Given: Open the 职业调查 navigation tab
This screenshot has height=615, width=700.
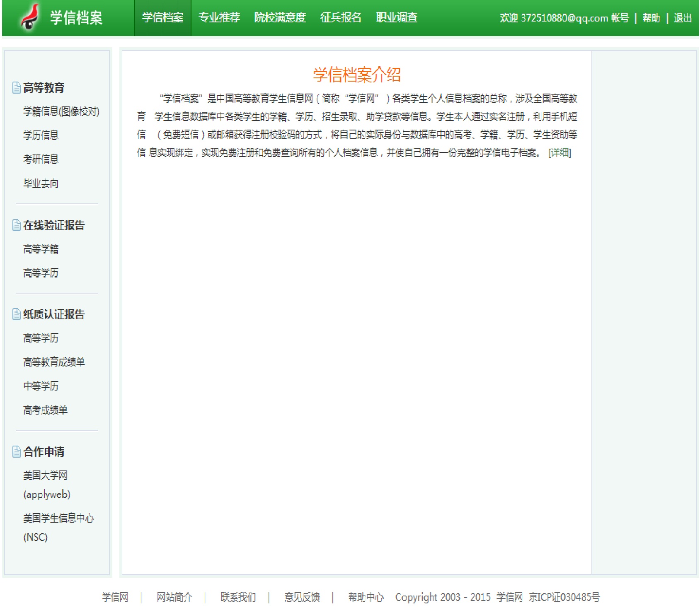Looking at the screenshot, I should click(x=397, y=18).
